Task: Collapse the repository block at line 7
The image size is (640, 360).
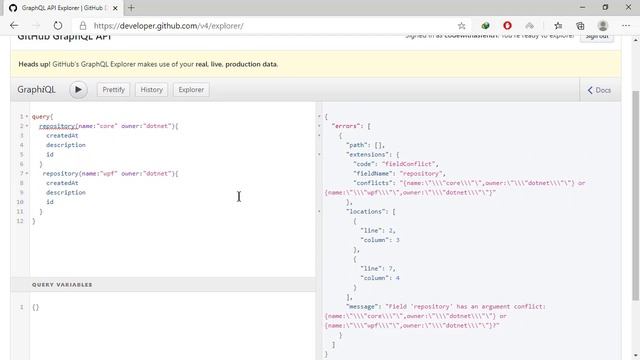Action: [27, 173]
